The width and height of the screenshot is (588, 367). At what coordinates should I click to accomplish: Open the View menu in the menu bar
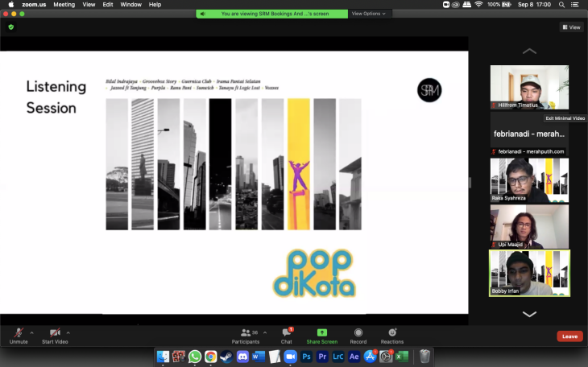(x=89, y=5)
